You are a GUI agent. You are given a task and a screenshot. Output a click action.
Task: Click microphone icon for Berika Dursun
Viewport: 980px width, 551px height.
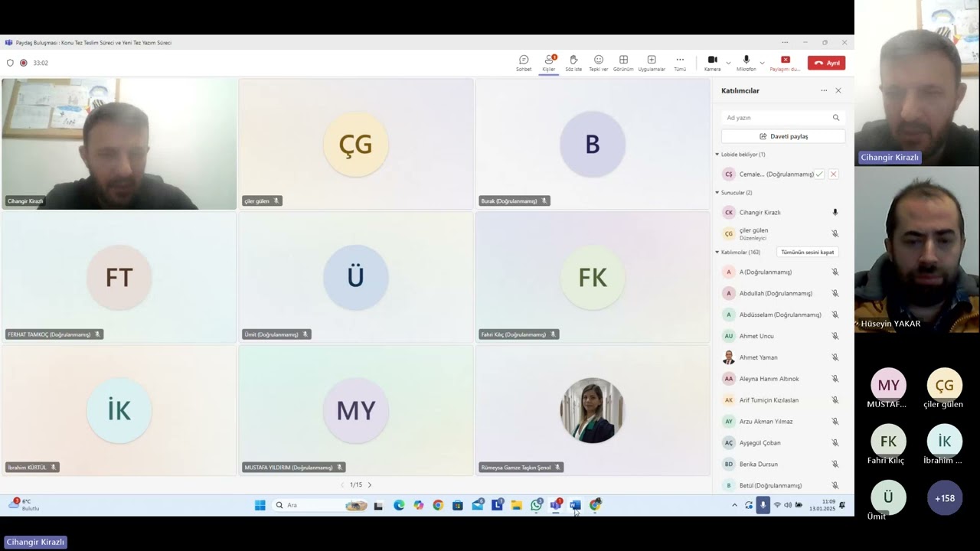click(835, 465)
